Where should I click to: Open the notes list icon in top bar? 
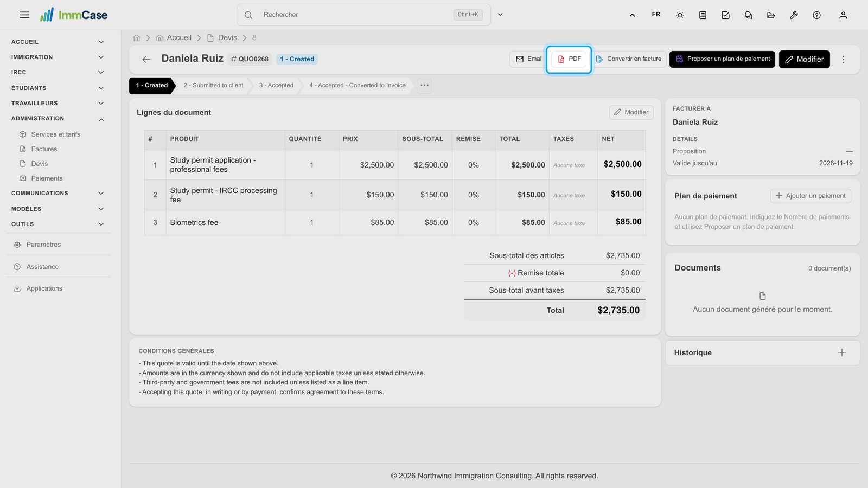click(703, 15)
